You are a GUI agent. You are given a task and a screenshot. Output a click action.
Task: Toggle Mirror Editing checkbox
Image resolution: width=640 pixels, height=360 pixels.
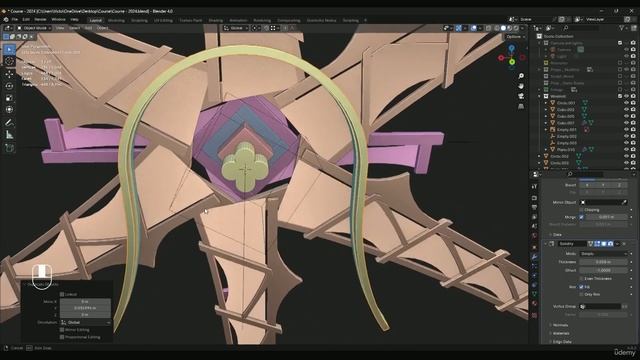pos(62,330)
